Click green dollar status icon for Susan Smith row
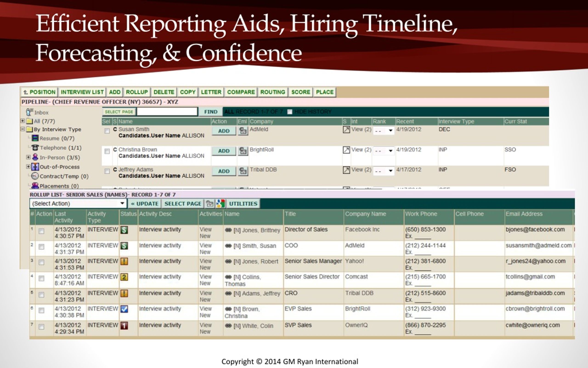Screen dimensions: 588x368 click(124, 246)
